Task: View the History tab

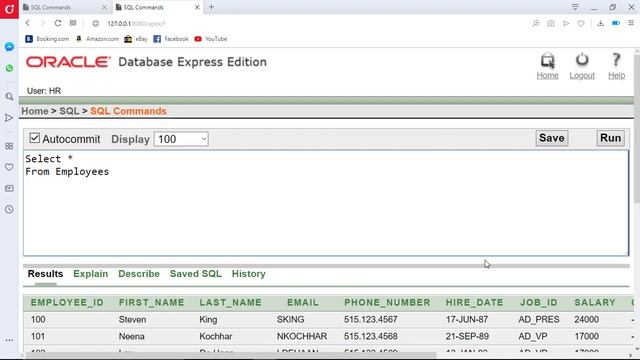Action: pos(249,273)
